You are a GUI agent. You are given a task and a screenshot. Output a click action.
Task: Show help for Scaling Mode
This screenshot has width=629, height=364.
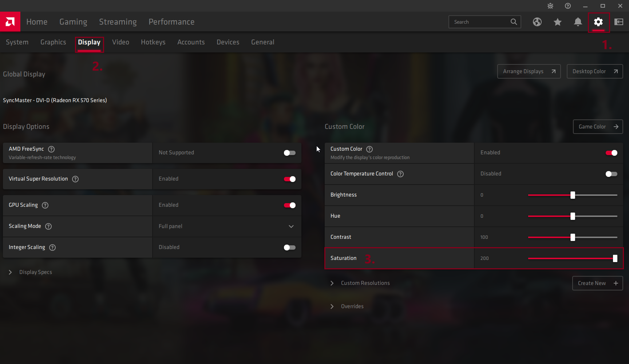[x=48, y=226]
